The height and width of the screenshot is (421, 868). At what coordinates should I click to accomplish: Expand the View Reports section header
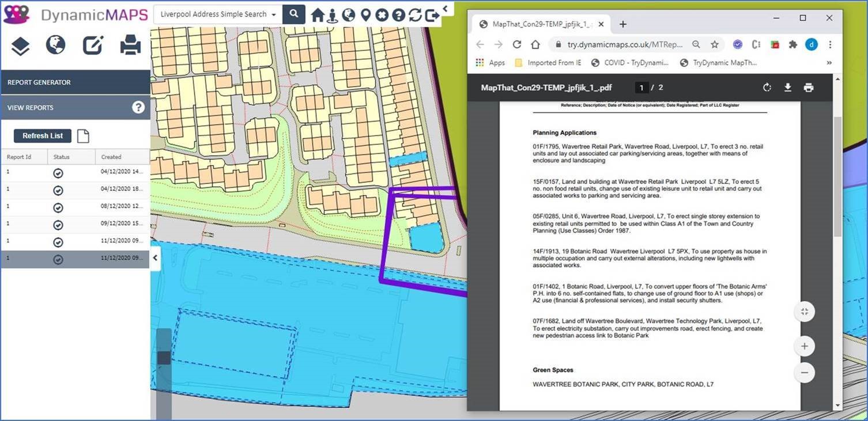(76, 108)
